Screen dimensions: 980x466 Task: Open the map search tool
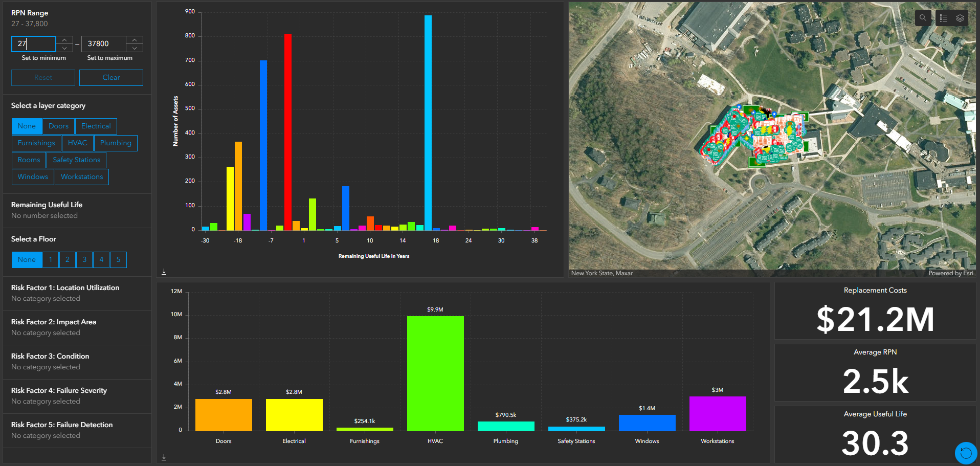tap(923, 17)
